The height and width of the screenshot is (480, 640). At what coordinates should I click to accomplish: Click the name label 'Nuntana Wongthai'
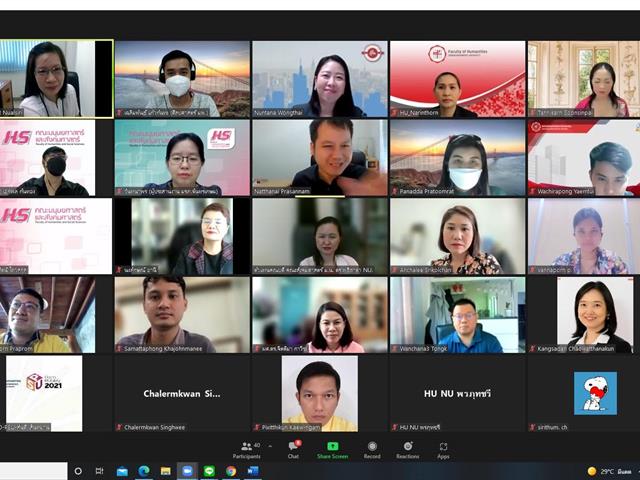pyautogui.click(x=280, y=113)
